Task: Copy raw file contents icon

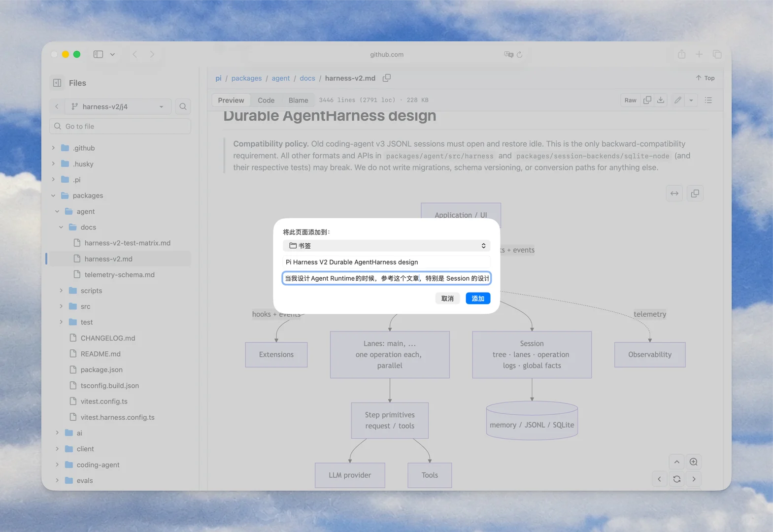Action: (x=647, y=100)
